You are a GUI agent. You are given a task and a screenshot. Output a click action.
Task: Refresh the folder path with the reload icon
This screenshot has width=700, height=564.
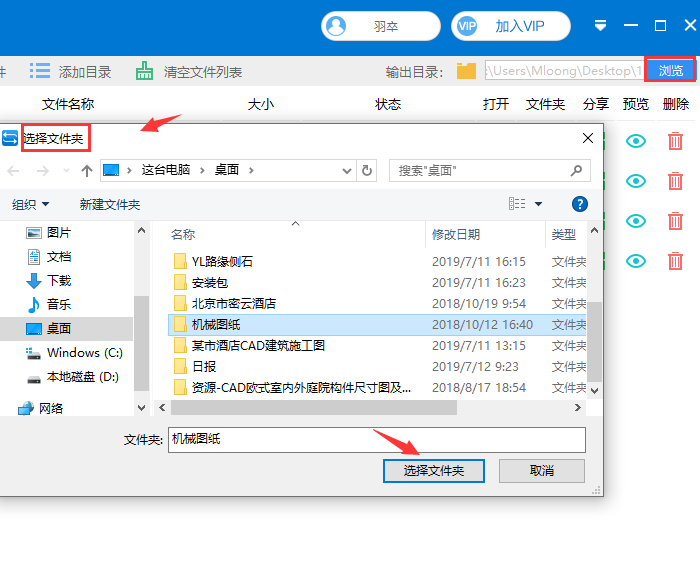(367, 171)
